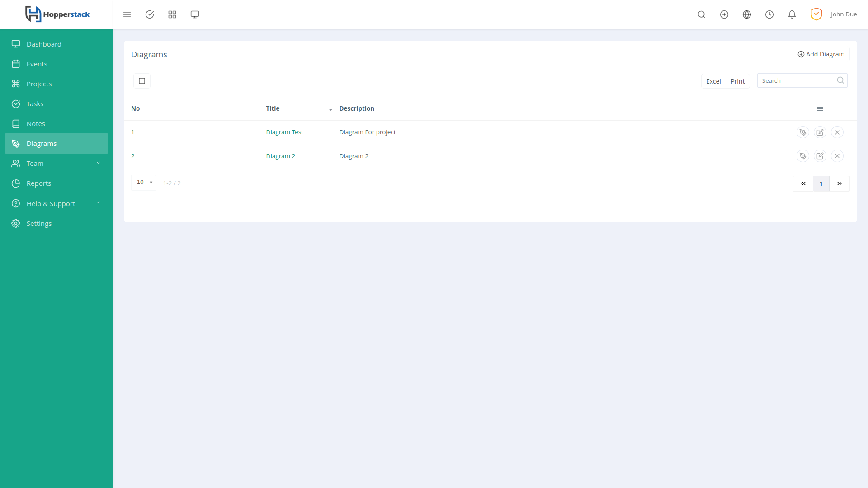Open the tasks checkmark icon in top bar
Viewport: 868px width, 488px height.
[150, 14]
